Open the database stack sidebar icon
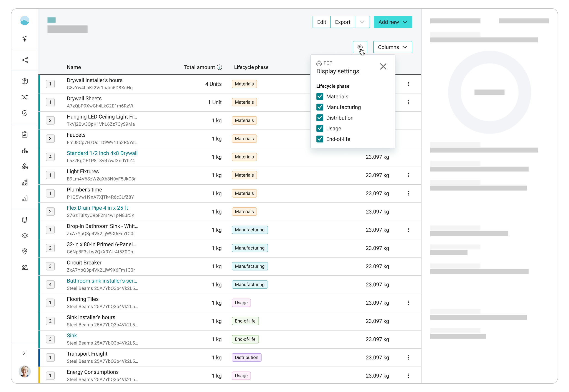The image size is (569, 392). (x=25, y=220)
